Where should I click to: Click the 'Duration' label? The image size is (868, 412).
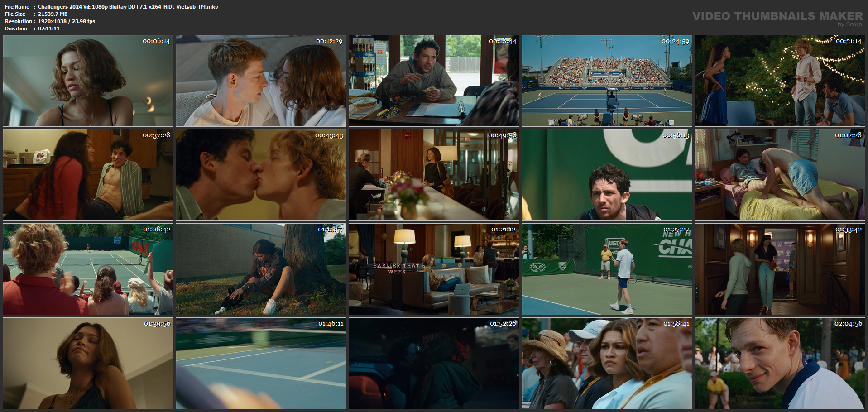pos(16,29)
